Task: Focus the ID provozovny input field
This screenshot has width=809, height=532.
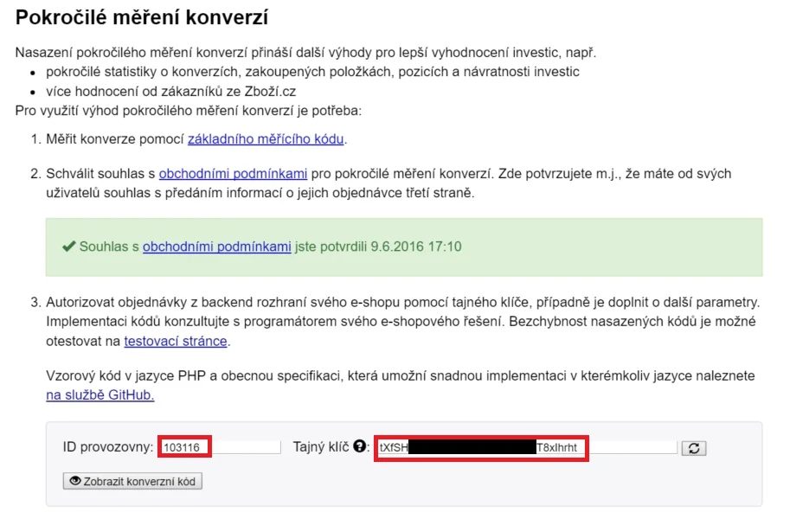Action: point(220,447)
